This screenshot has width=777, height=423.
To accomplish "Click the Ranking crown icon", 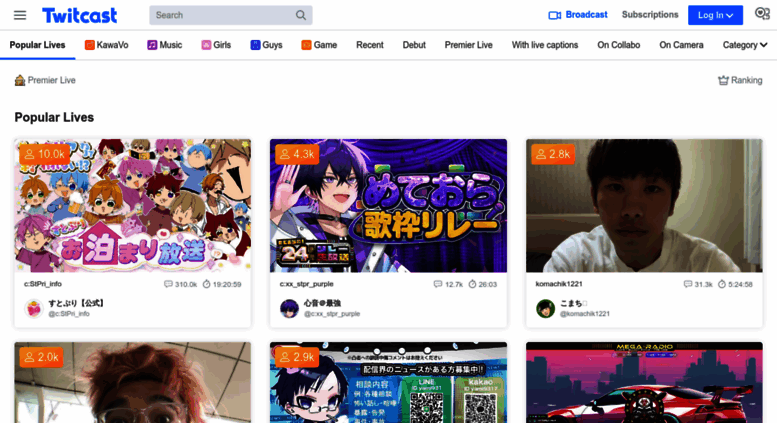I will [x=723, y=80].
